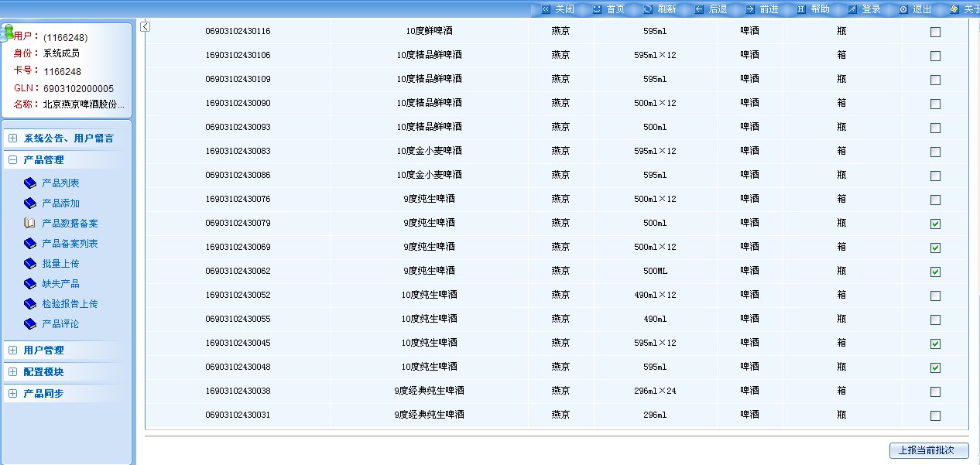Click the open-book icon beside 产品数据备案
980x465 pixels.
pyautogui.click(x=30, y=224)
